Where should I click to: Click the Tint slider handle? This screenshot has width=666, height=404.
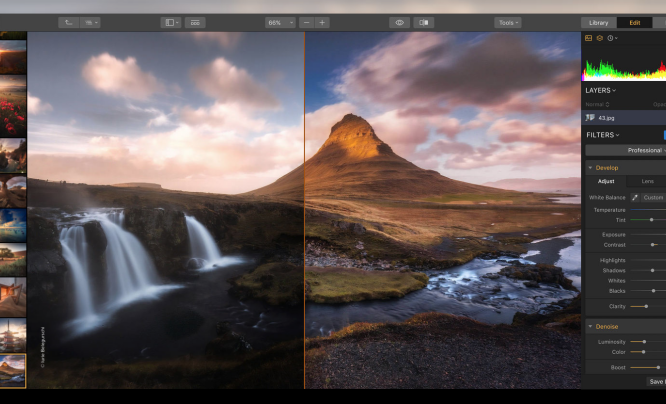tap(652, 220)
